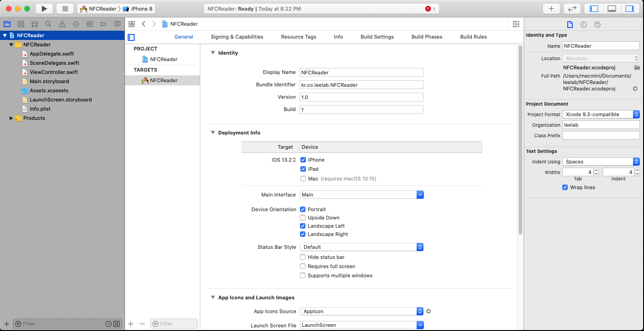
Task: Click the Run (play) button
Action: 44,9
